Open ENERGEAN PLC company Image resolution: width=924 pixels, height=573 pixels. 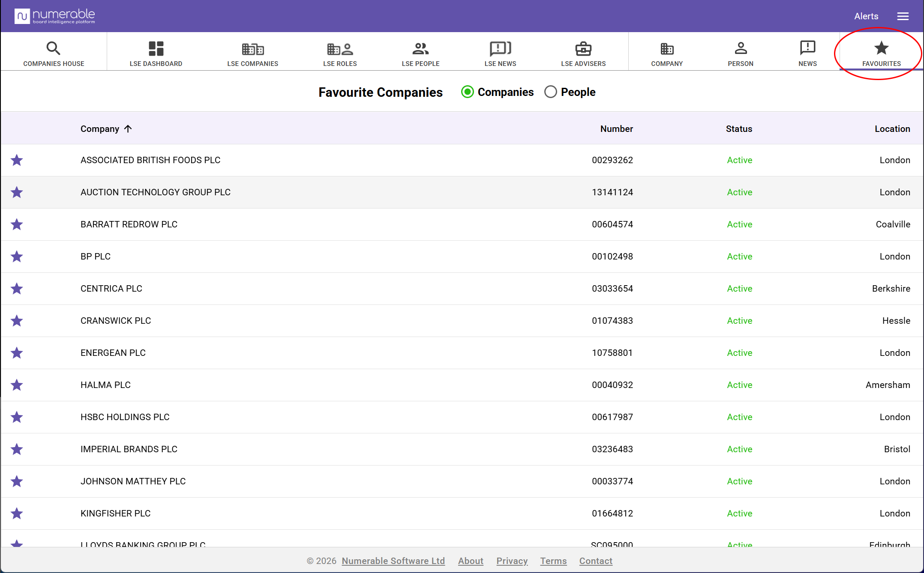(113, 353)
